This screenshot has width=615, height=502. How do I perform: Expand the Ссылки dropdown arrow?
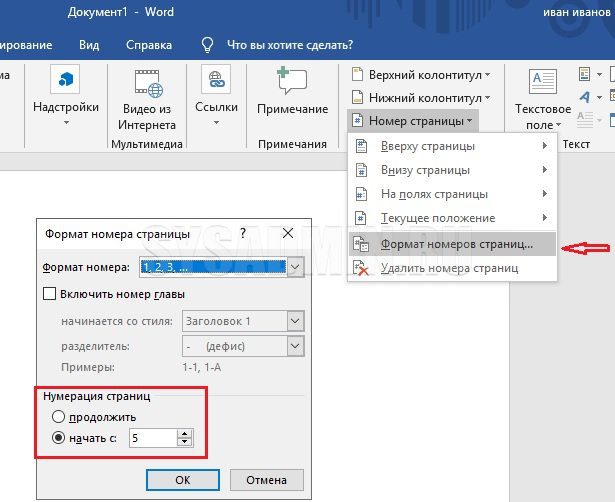[216, 123]
